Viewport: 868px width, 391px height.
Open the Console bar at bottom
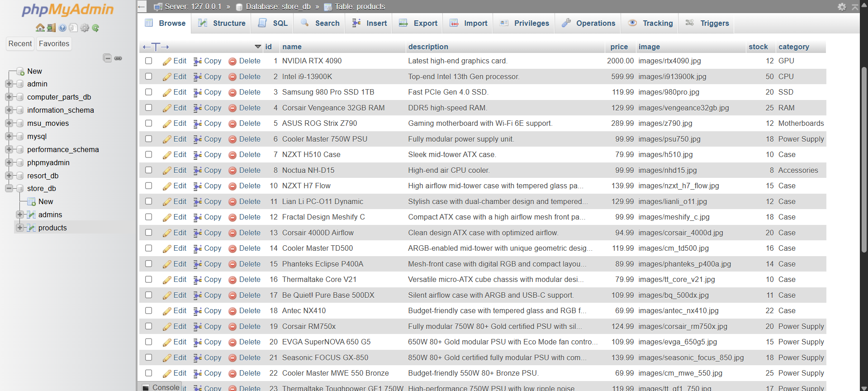161,387
